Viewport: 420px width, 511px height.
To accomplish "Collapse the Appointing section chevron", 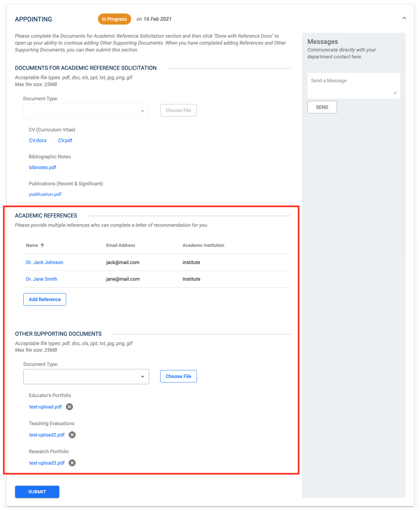I will click(x=404, y=18).
